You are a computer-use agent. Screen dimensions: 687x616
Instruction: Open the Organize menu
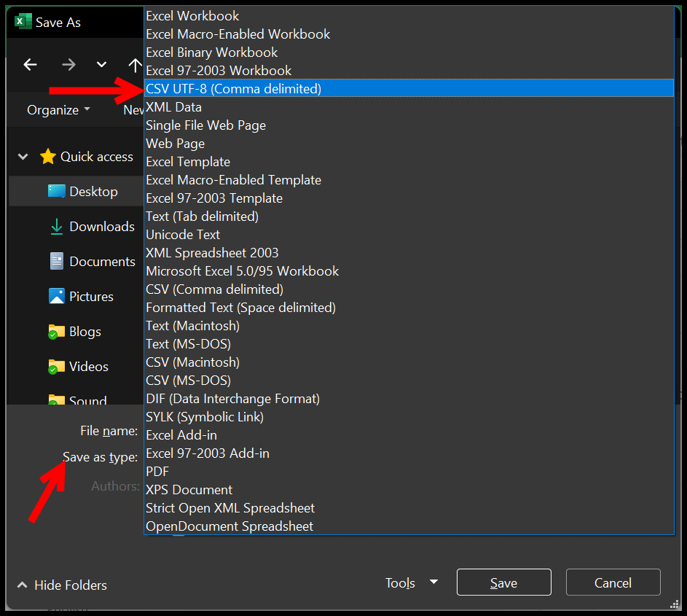58,109
